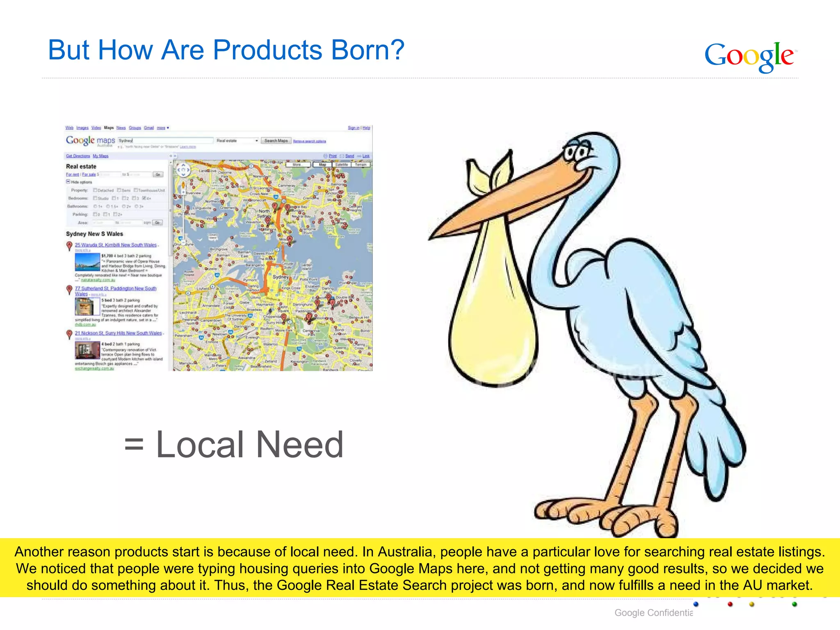Uncheck the 4+ bedrooms checkbox

(144, 198)
